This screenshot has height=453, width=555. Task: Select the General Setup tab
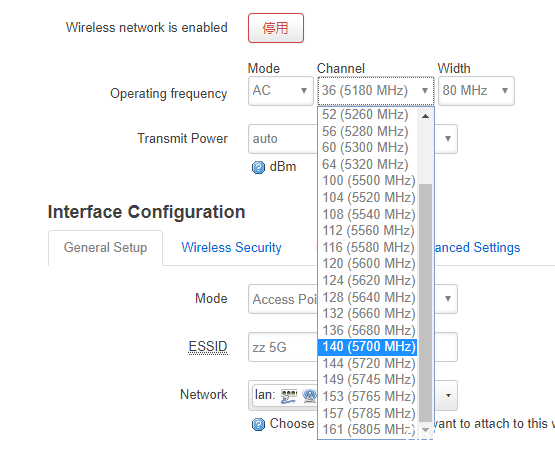[x=105, y=247]
